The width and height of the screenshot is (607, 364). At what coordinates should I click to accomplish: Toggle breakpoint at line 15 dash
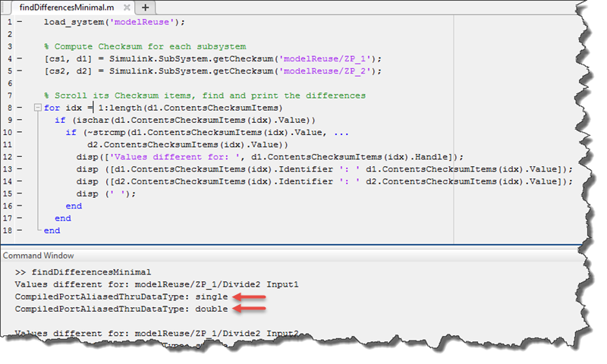[19, 193]
